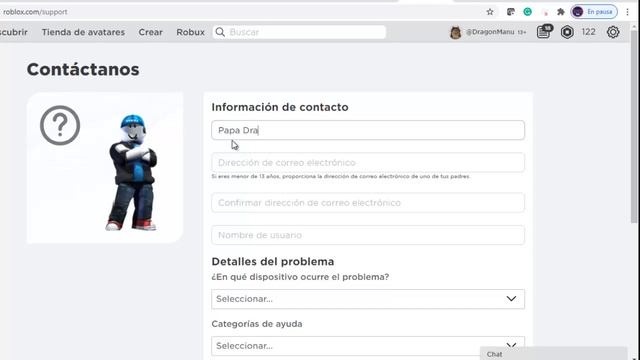Screen dimensions: 640x360
Task: Click the DragonManu avatar picture
Action: point(456,32)
